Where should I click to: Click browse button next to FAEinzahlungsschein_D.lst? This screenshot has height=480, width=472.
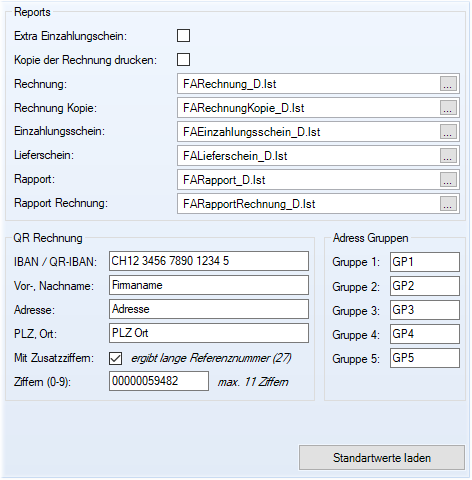point(448,132)
